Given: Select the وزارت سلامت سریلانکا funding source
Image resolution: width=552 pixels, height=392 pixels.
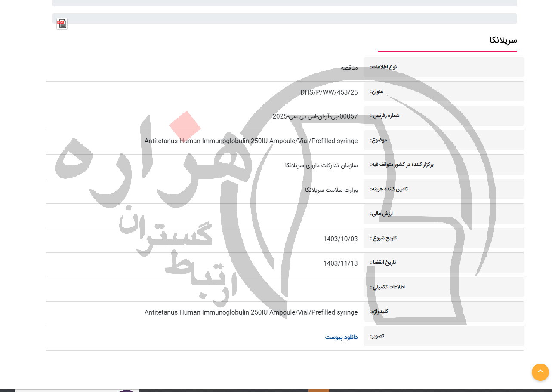Looking at the screenshot, I should [x=331, y=190].
